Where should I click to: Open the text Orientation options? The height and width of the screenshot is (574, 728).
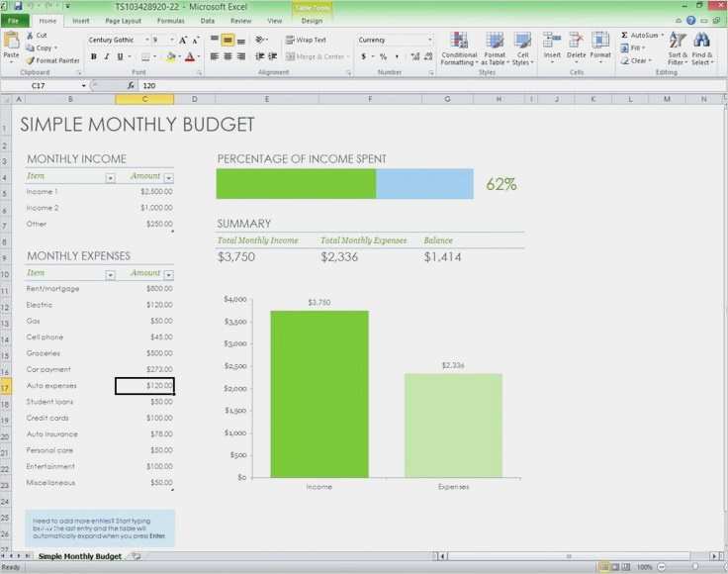click(261, 40)
